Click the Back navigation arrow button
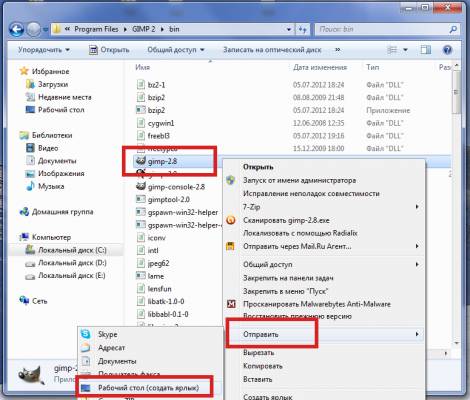Screen dimensions: 470x400 [x=16, y=29]
